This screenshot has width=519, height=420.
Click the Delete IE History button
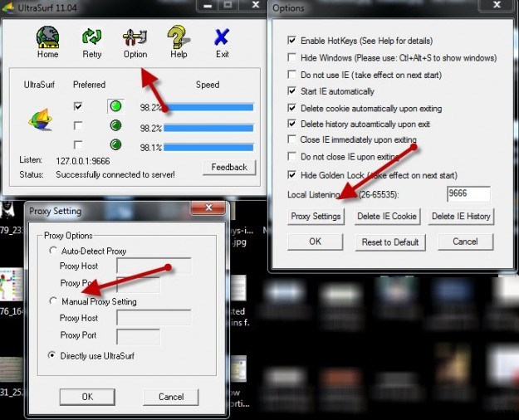click(461, 217)
